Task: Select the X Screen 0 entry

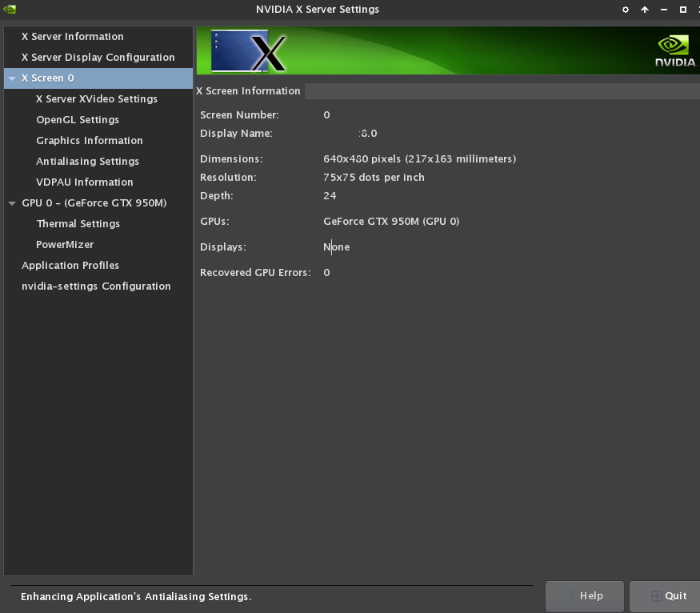Action: [48, 78]
